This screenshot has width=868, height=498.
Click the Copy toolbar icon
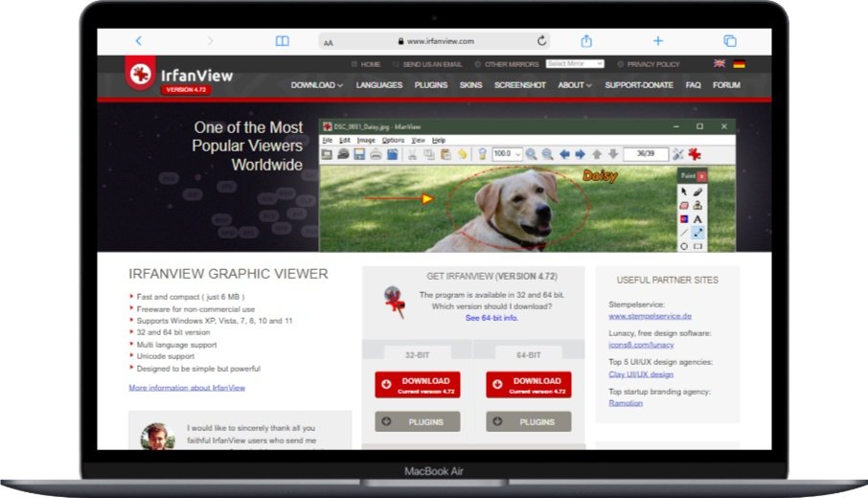429,154
